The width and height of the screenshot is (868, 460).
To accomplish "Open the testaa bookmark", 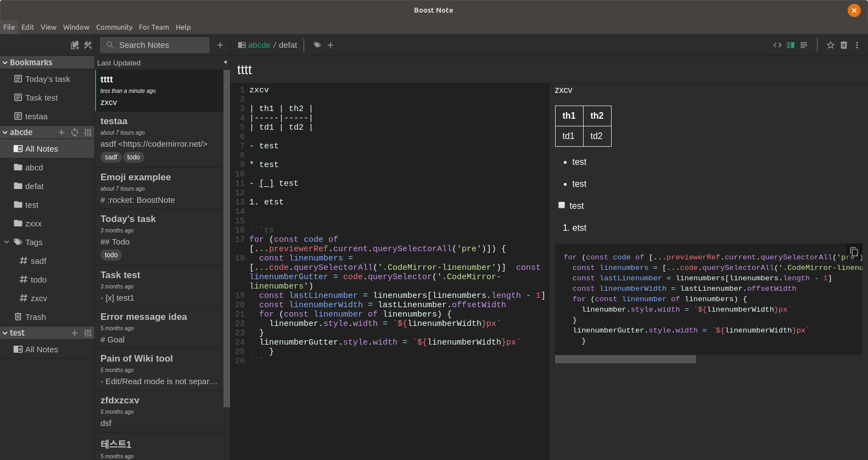I will coord(47,117).
